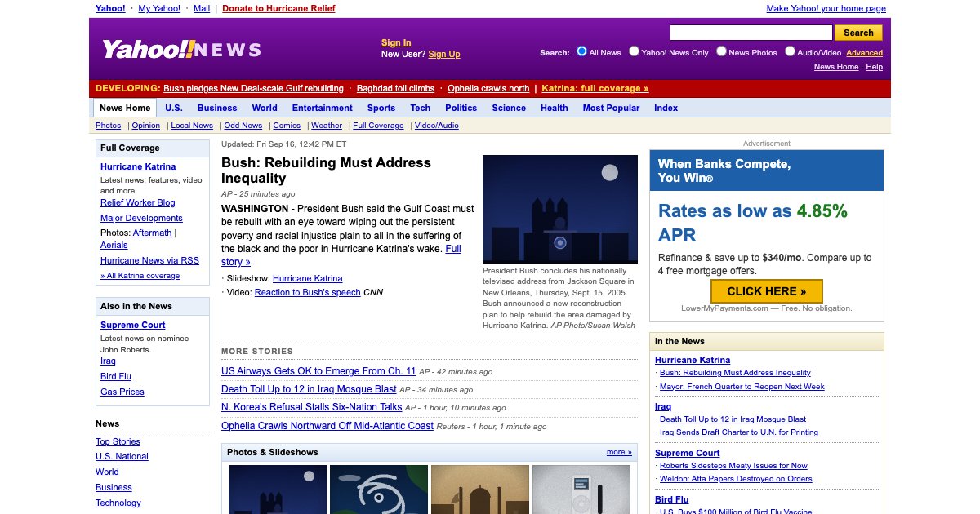This screenshot has height=514, width=980.
Task: Open the Opinion sub-navigation link
Action: (x=146, y=126)
